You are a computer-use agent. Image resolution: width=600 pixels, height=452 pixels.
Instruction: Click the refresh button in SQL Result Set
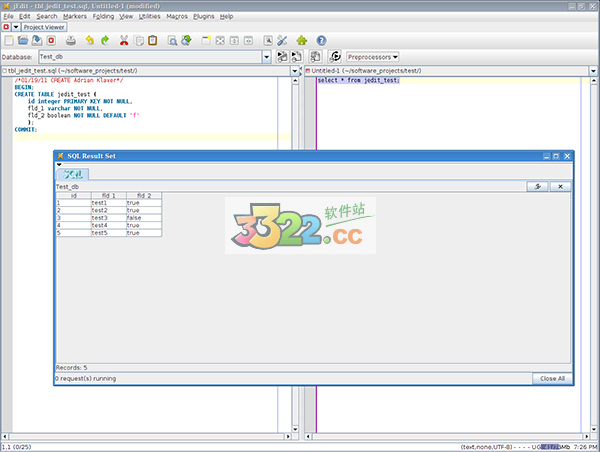click(x=538, y=186)
